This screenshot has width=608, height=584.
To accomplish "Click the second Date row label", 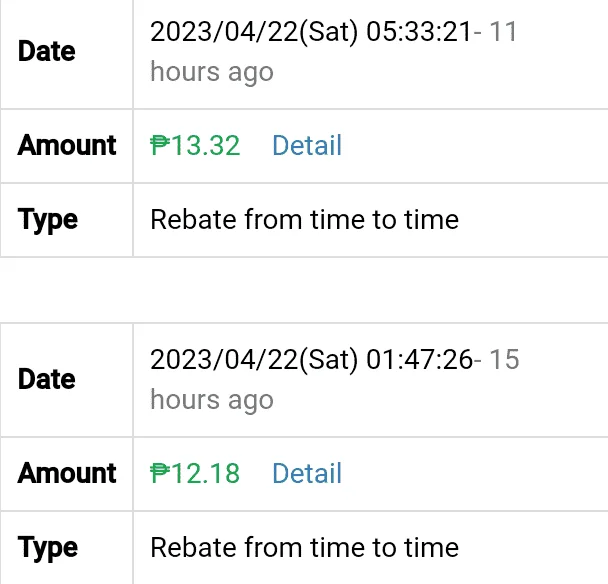I will click(47, 380).
